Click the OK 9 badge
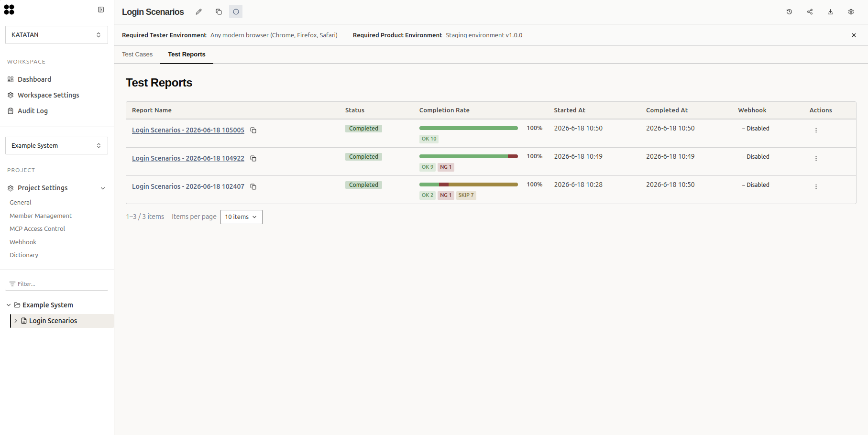868x435 pixels. click(x=428, y=167)
